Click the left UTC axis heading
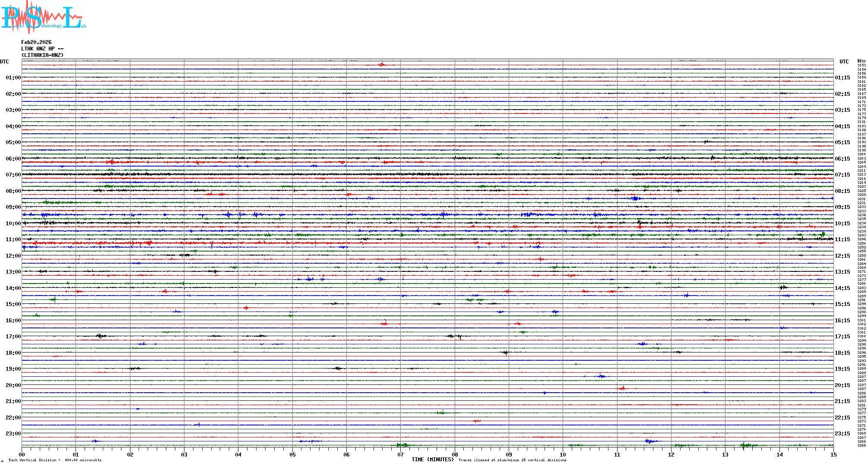Viewport: 868px width, 466px height. 4,62
